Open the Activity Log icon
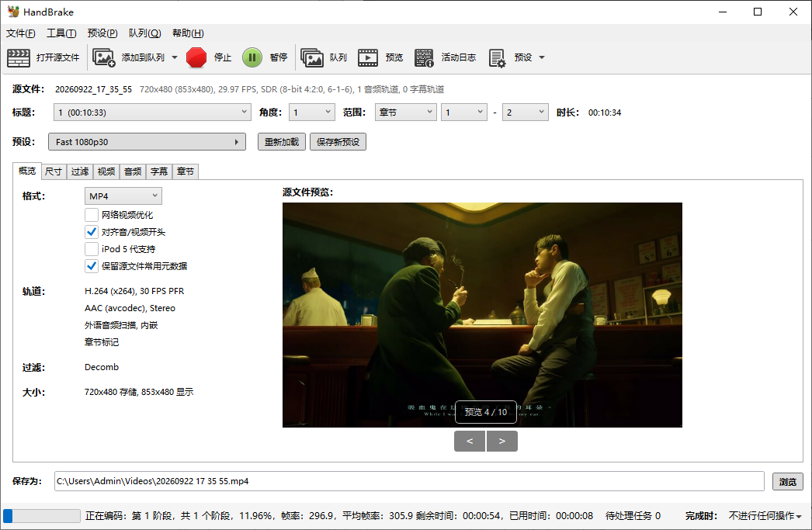Screen dimensions: 812x530 tap(424, 57)
